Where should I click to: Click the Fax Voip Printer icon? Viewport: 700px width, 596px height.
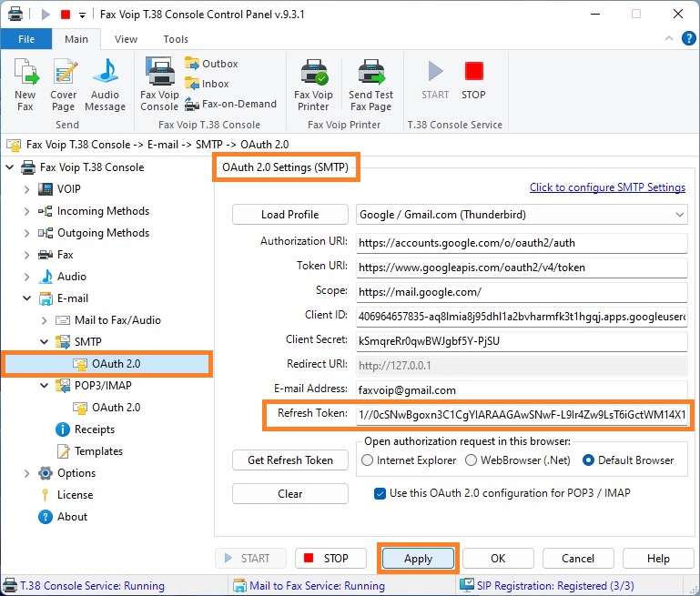(313, 85)
